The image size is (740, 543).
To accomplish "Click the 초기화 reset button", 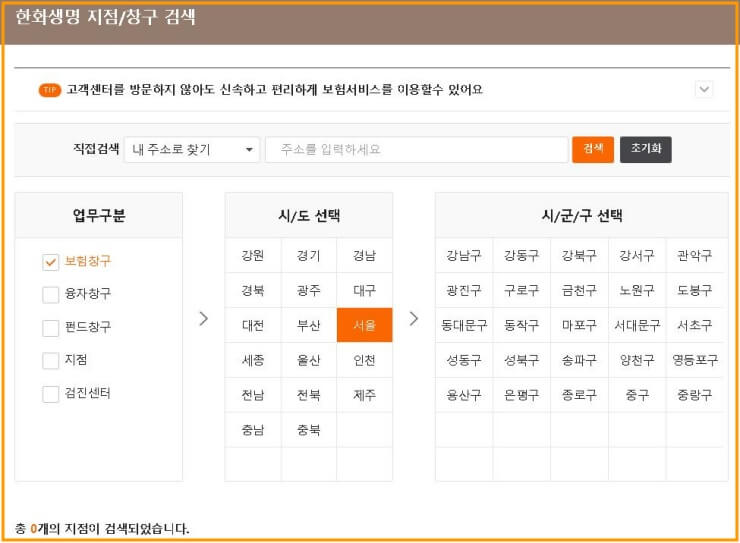I will click(x=646, y=150).
